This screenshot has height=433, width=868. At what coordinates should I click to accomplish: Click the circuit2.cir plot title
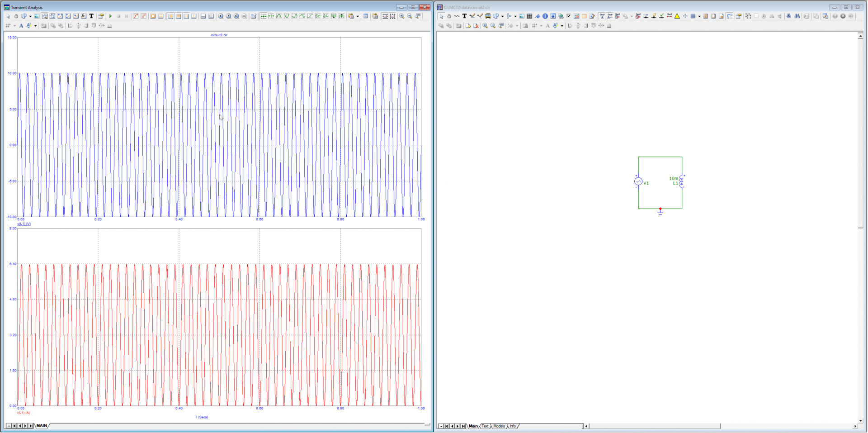[x=219, y=35]
